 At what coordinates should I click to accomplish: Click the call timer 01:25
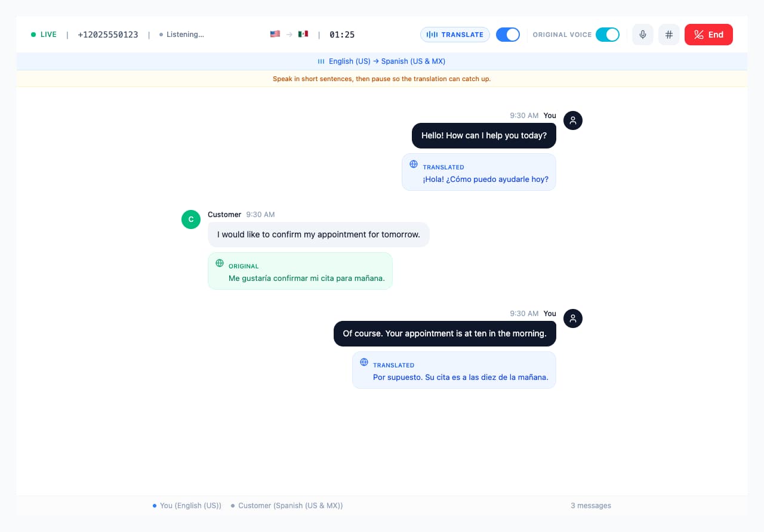(x=342, y=35)
